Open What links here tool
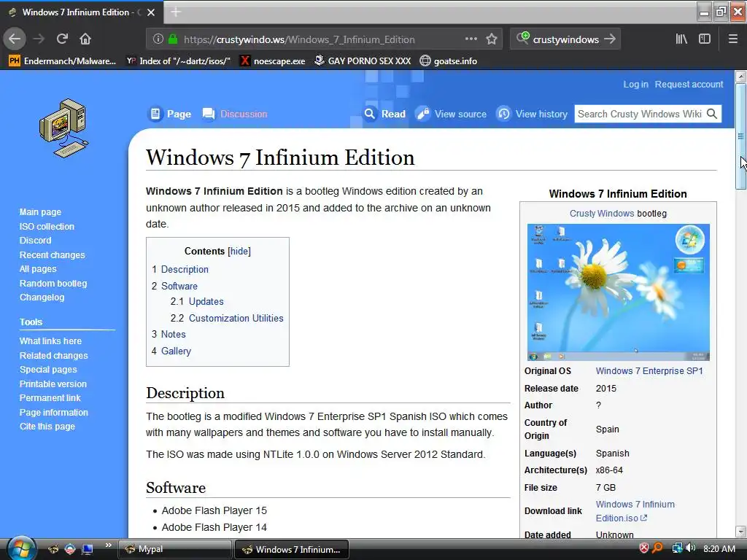The height and width of the screenshot is (560, 747). (50, 341)
